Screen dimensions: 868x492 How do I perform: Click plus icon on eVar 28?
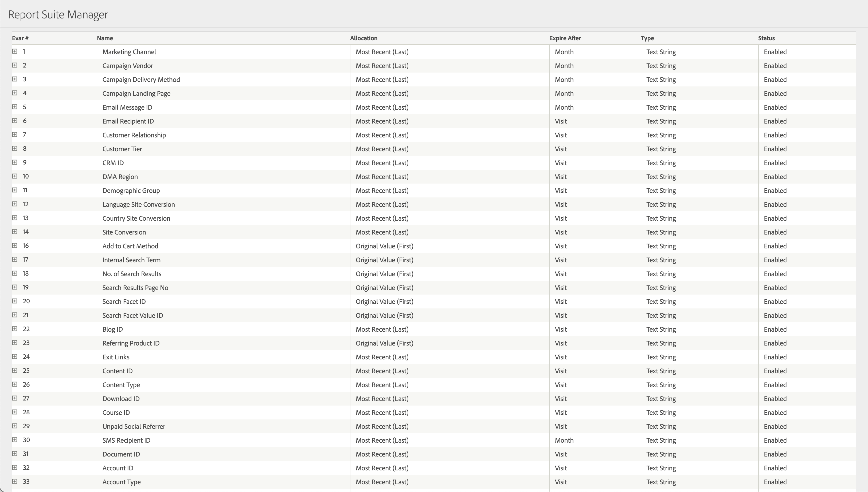point(14,412)
